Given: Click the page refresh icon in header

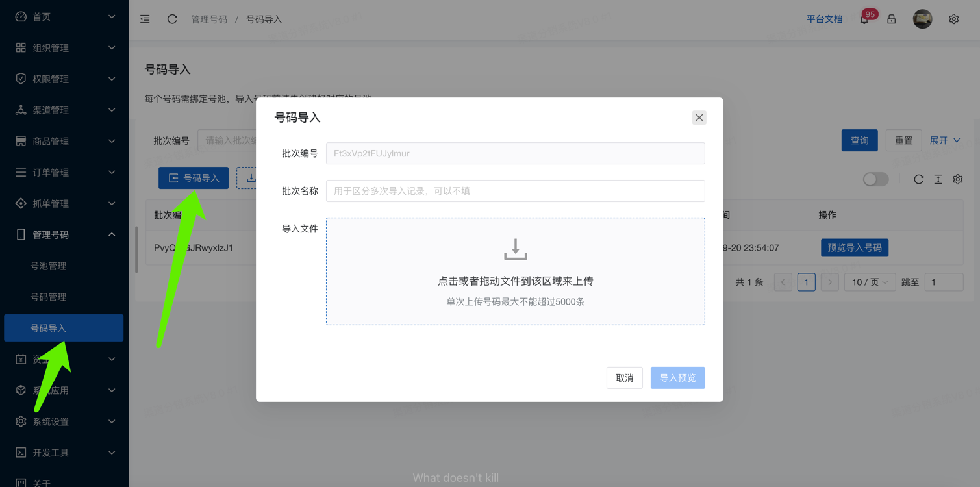Looking at the screenshot, I should coord(172,19).
